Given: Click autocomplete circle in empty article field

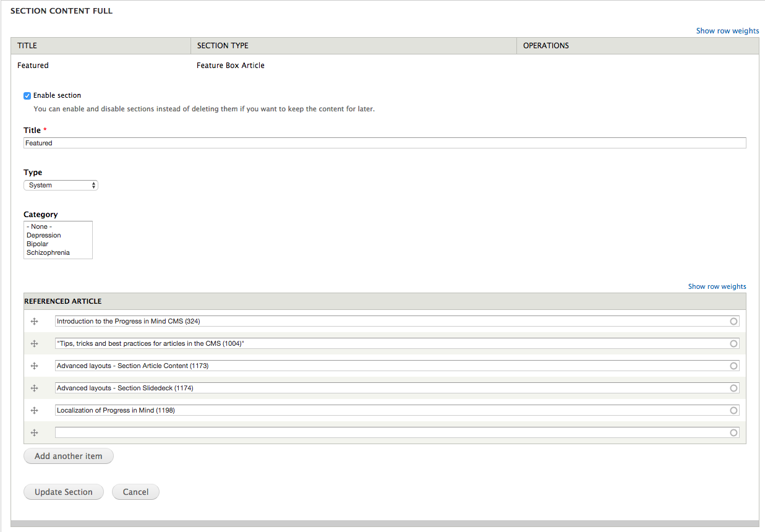Looking at the screenshot, I should click(x=734, y=433).
